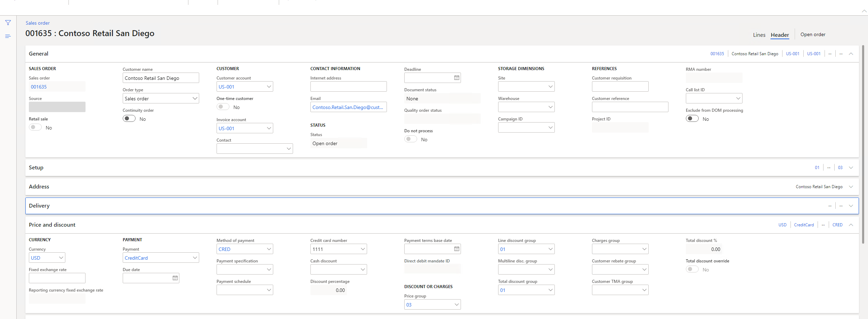This screenshot has width=868, height=319.
Task: Open the Call list ID dropdown
Action: (738, 99)
